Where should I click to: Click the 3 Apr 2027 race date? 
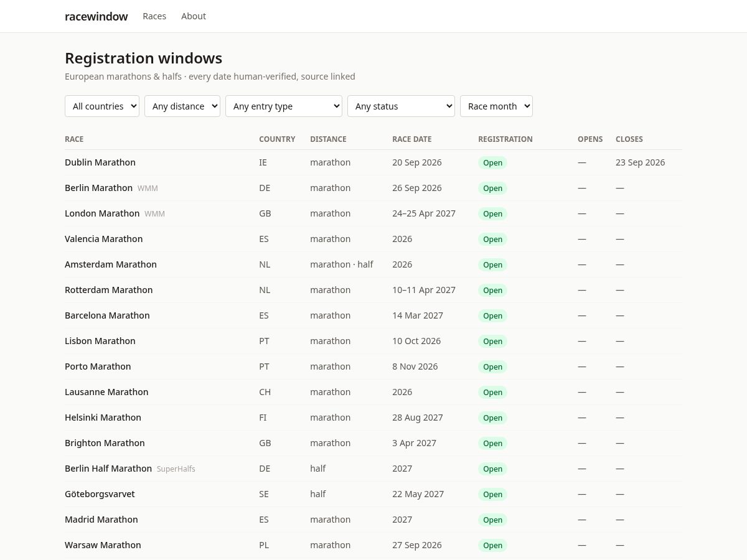pos(414,443)
